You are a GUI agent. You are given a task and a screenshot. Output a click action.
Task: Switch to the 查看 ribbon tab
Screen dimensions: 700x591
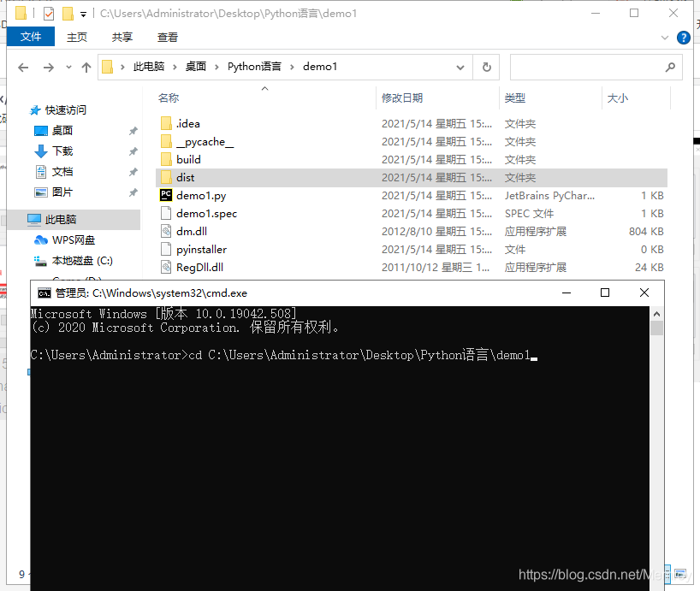(167, 37)
